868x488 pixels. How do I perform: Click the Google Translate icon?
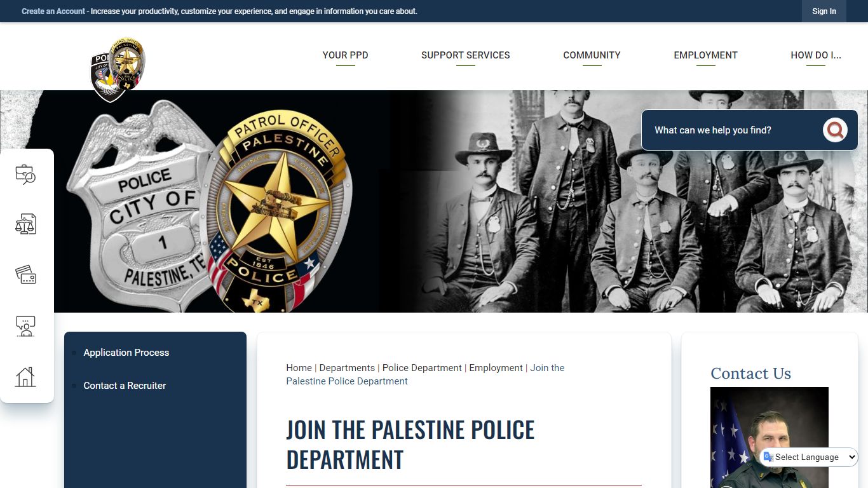point(768,457)
